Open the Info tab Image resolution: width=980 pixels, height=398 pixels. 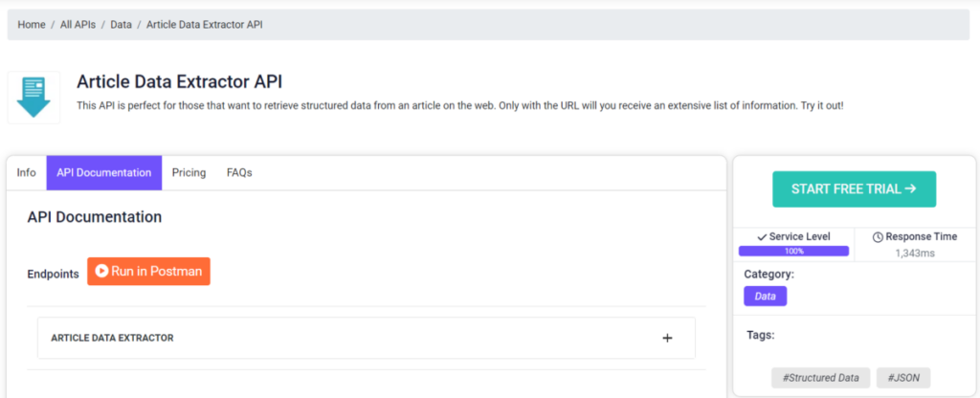coord(26,172)
